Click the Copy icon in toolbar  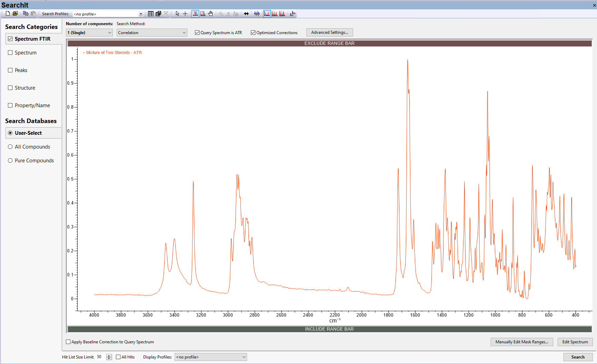click(26, 13)
